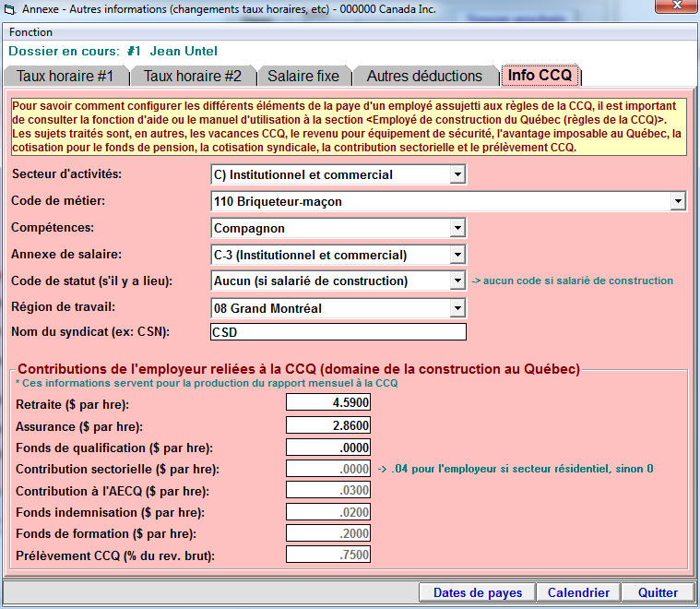This screenshot has width=700, height=609.
Task: Expand the Code de métier dropdown
Action: tap(678, 201)
